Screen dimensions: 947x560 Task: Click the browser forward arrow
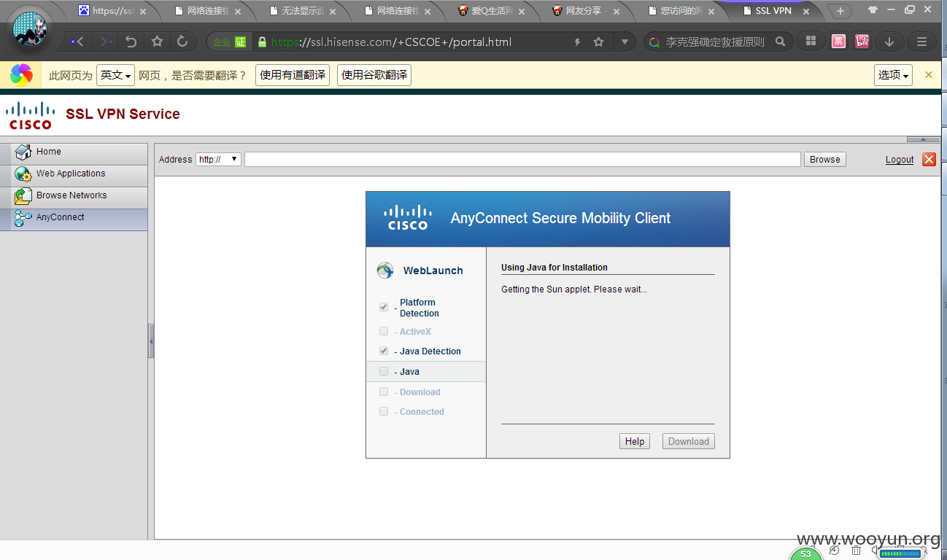[x=107, y=42]
